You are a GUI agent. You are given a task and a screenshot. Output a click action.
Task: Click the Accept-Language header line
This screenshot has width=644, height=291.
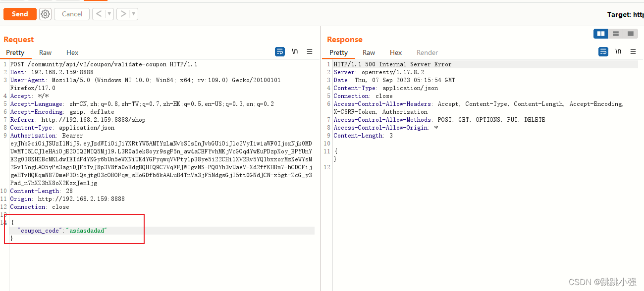[142, 104]
